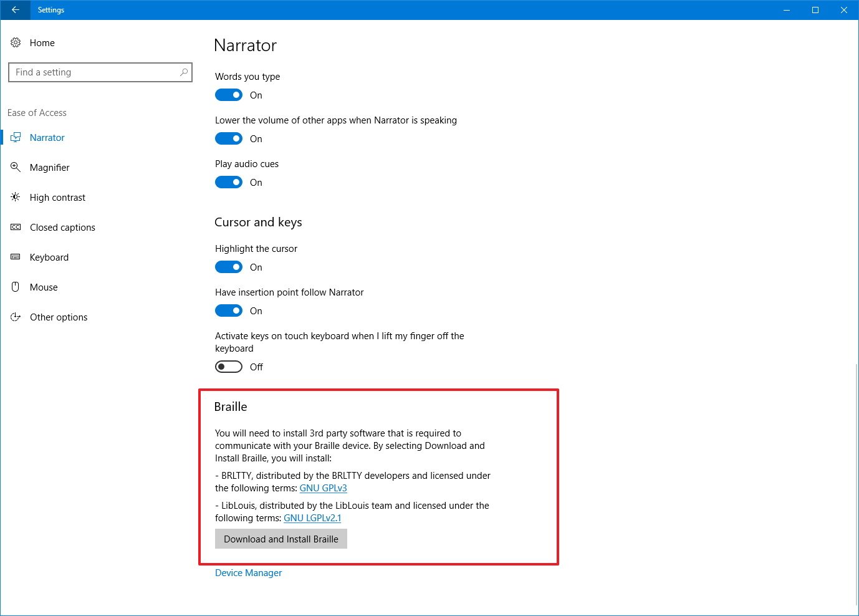This screenshot has height=616, width=859.
Task: Select Keyboard in Ease of Access
Action: click(x=49, y=257)
